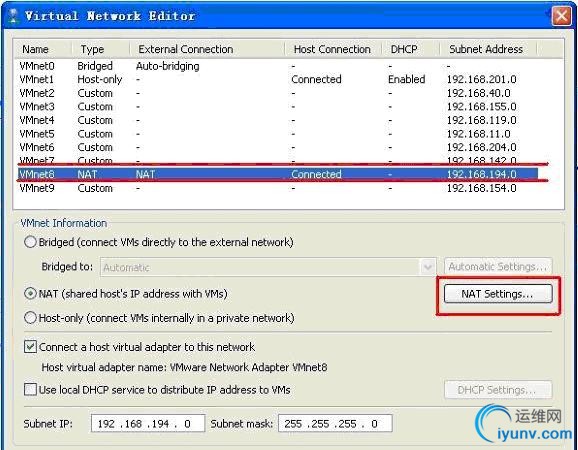Select the VMnet5 row
578x450 pixels.
coord(278,134)
